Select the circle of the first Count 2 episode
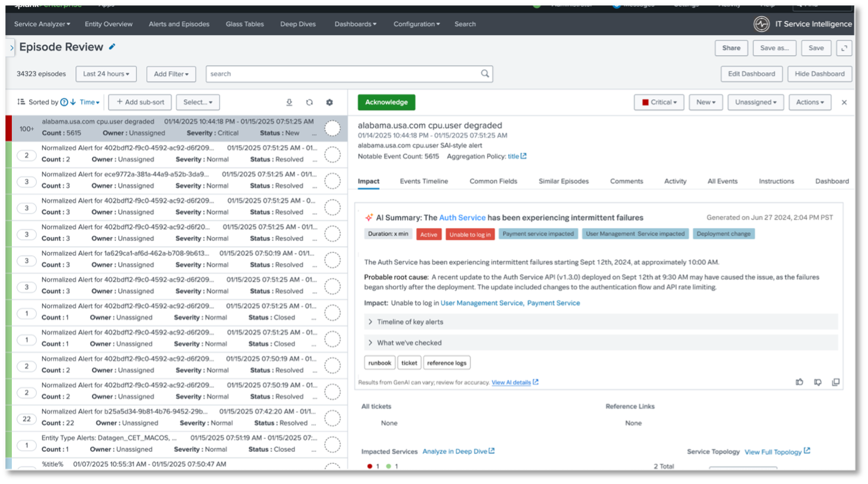The width and height of the screenshot is (868, 484). (332, 154)
